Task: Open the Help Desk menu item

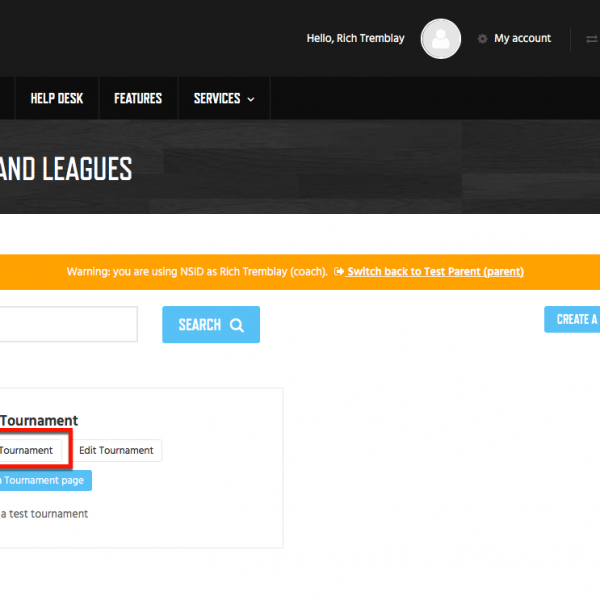Action: click(57, 98)
